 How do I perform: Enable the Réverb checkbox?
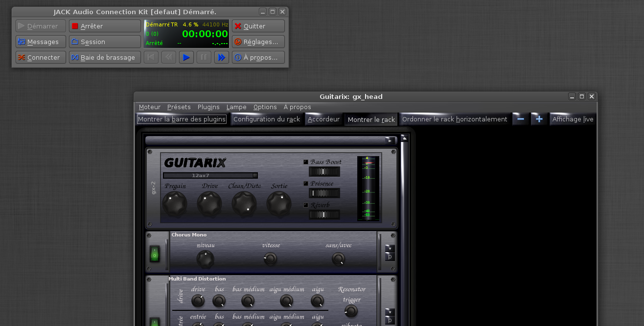point(306,205)
